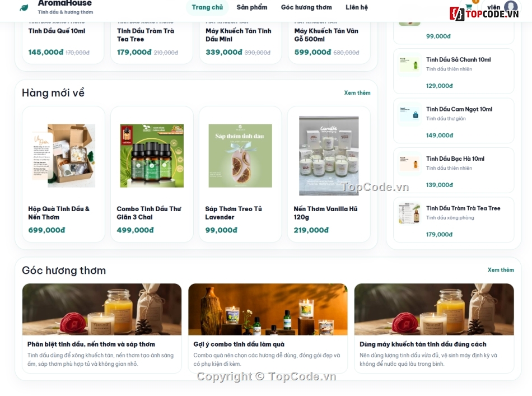Click Tinh Dầu Quế 10ml product title
Screen dimensions: 532x396
pos(57,31)
